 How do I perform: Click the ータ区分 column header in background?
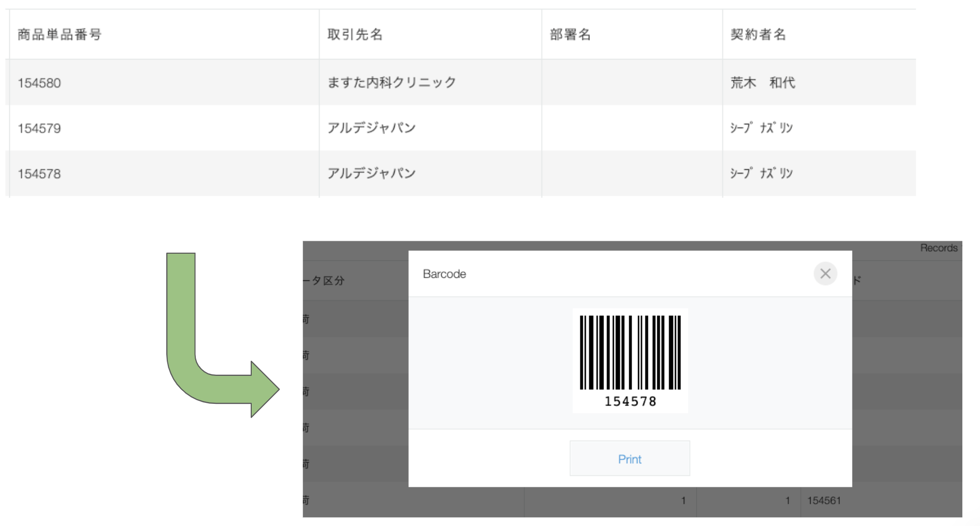click(324, 281)
